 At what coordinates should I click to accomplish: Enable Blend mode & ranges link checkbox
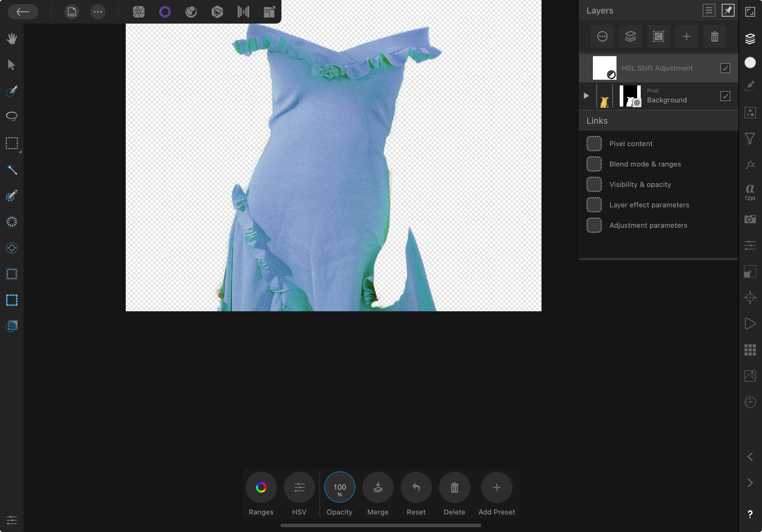[594, 164]
